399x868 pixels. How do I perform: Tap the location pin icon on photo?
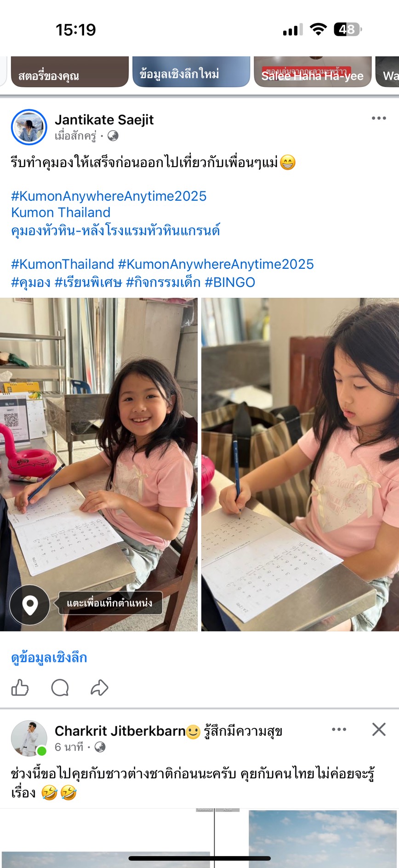click(x=30, y=605)
